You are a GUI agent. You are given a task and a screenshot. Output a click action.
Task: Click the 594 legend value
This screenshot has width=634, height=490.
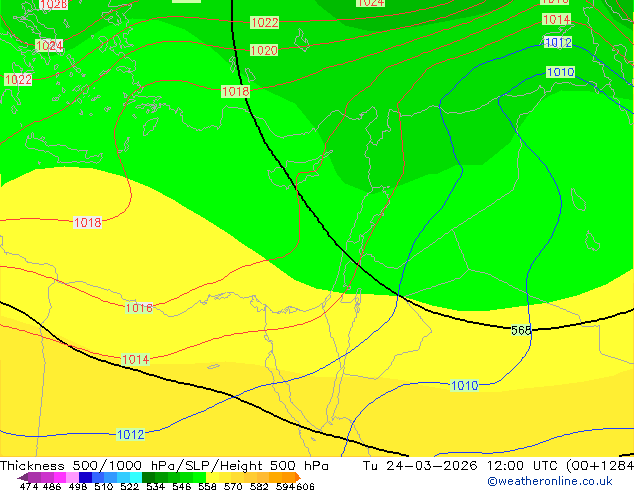(285, 486)
